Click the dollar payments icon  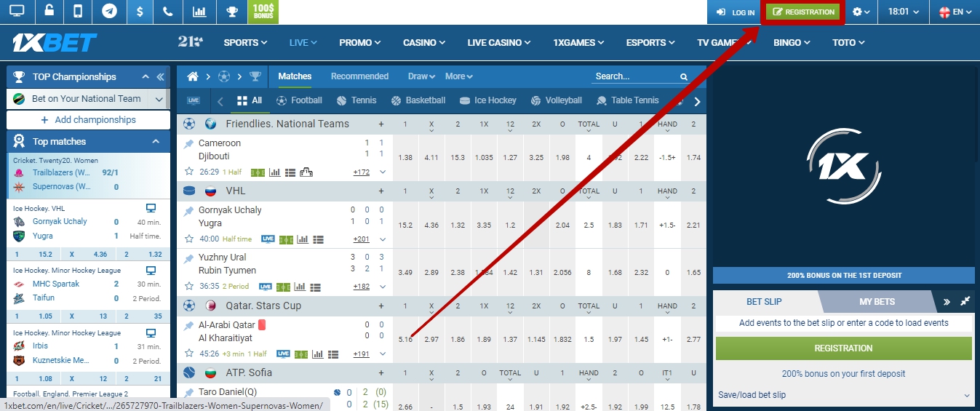(140, 12)
